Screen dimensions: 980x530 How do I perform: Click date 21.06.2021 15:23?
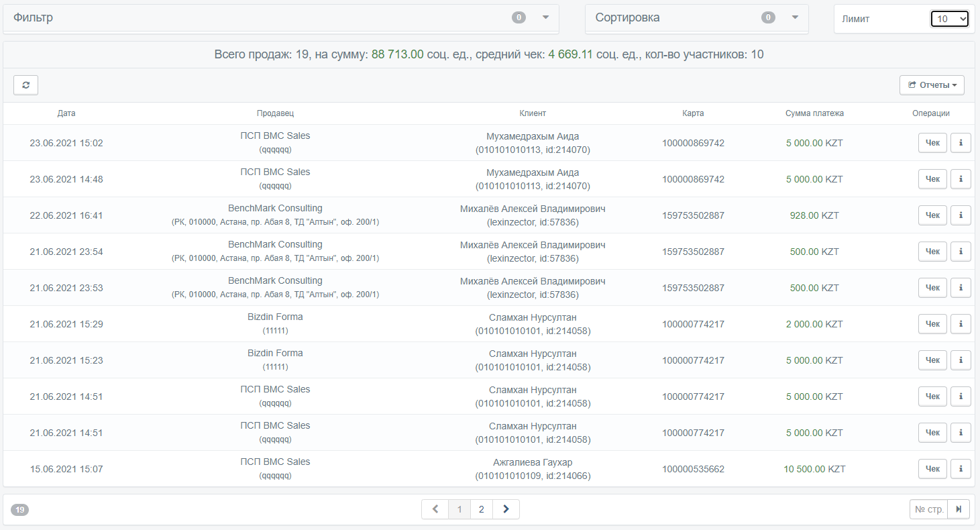pos(66,360)
